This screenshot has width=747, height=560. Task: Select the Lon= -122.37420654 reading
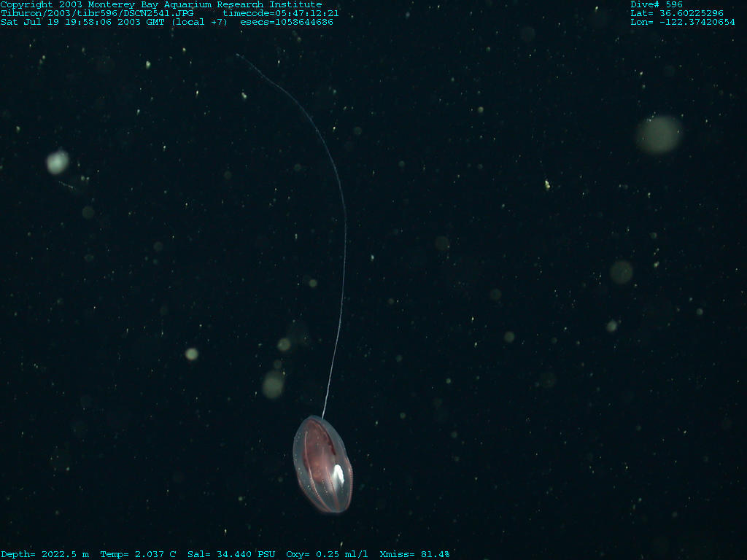(683, 23)
